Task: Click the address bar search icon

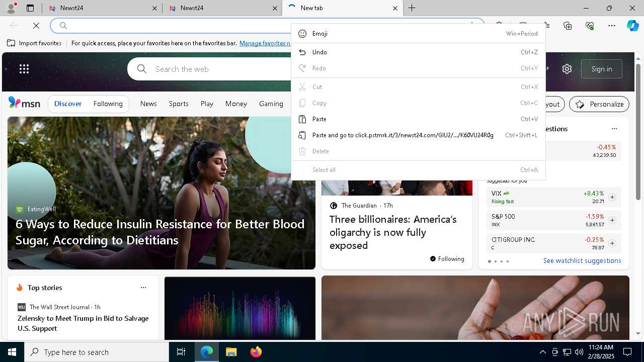Action: coord(63,26)
